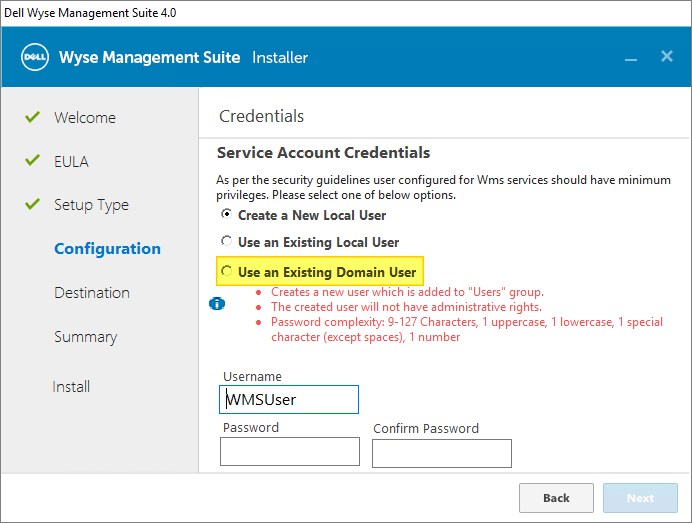Click the green checkmark beside Setup Type
The height and width of the screenshot is (523, 692).
coord(31,205)
